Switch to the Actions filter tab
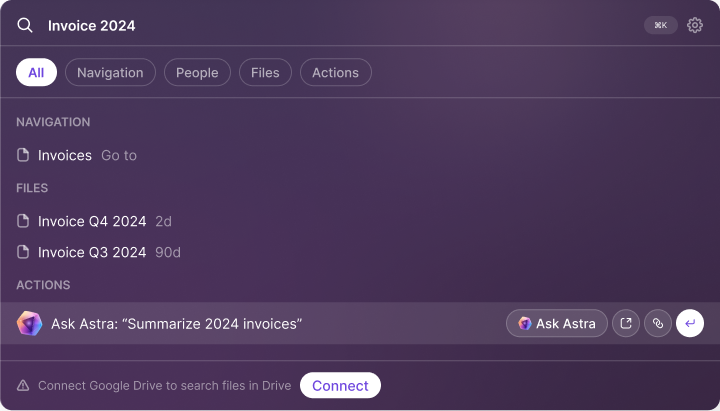Screen dimensions: 720x411 pyautogui.click(x=336, y=72)
